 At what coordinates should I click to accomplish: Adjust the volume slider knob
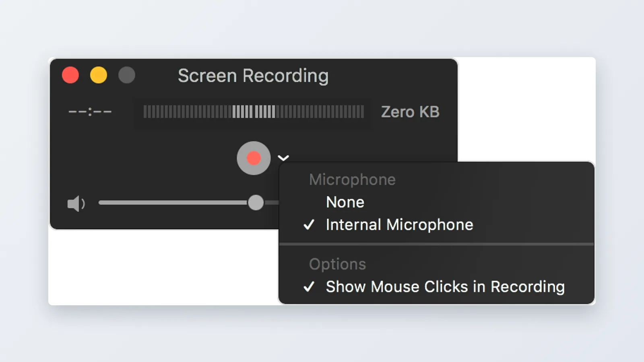(256, 203)
